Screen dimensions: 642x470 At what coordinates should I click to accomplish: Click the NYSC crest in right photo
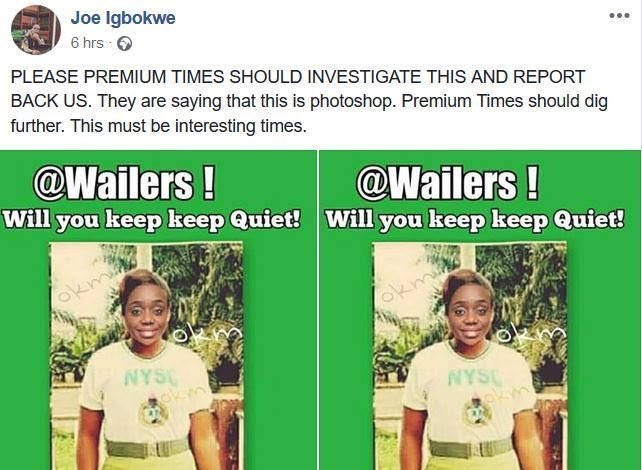point(478,410)
